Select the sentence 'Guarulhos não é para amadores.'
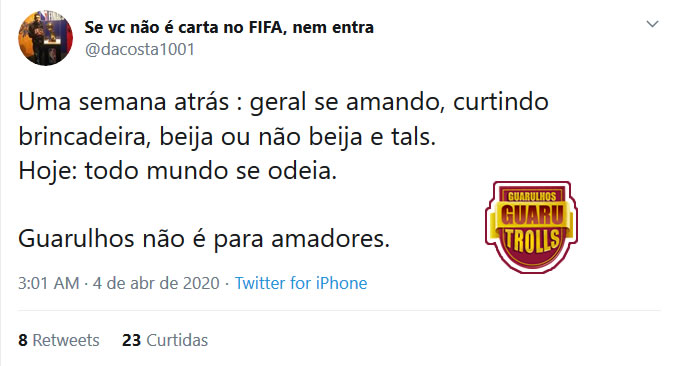 (204, 238)
